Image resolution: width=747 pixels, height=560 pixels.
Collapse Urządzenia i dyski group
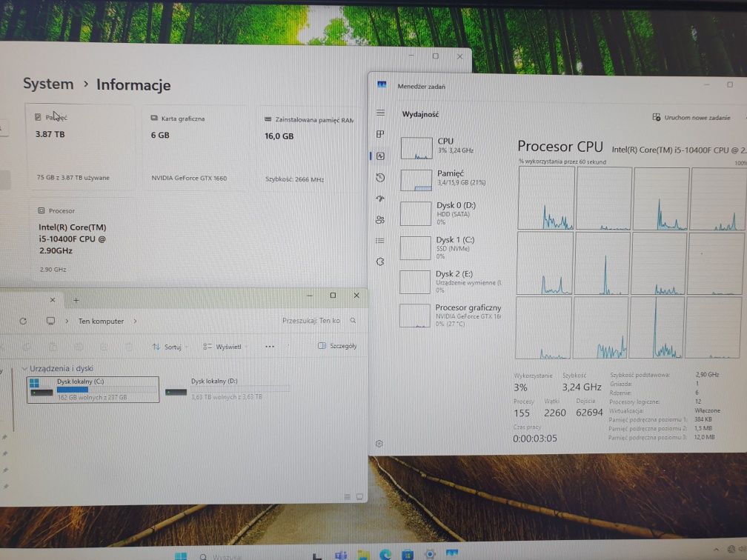(24, 369)
